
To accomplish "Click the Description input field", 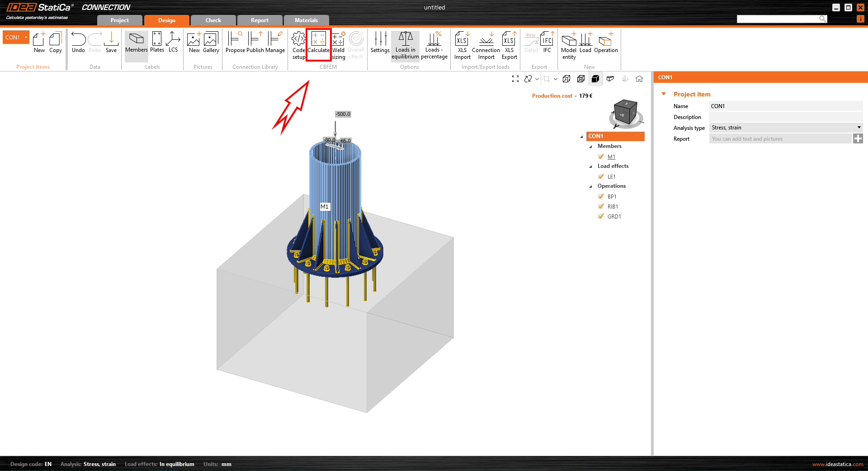I will click(x=785, y=117).
